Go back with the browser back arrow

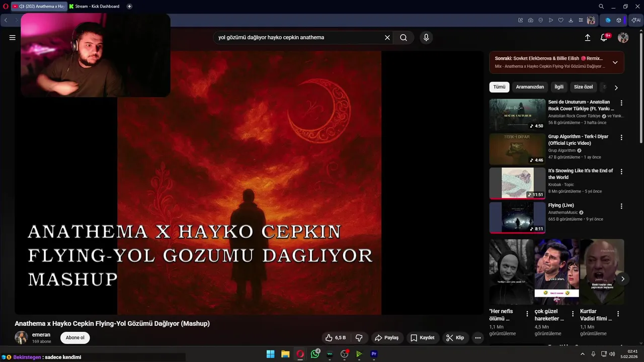(x=6, y=20)
